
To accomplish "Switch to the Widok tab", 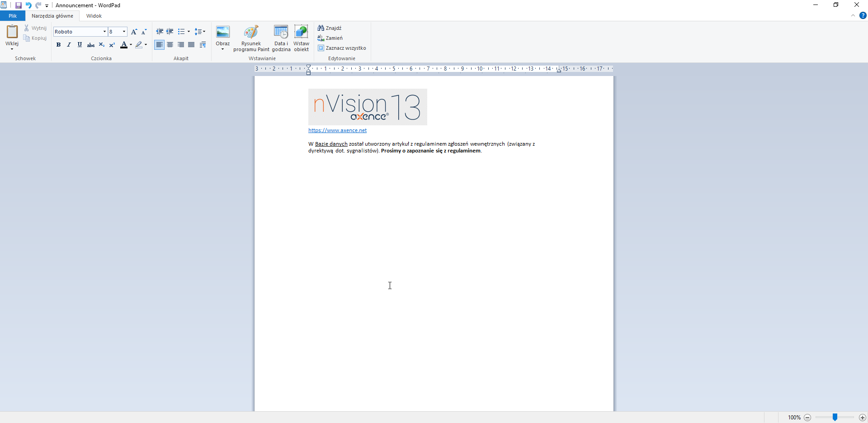I will coord(94,15).
